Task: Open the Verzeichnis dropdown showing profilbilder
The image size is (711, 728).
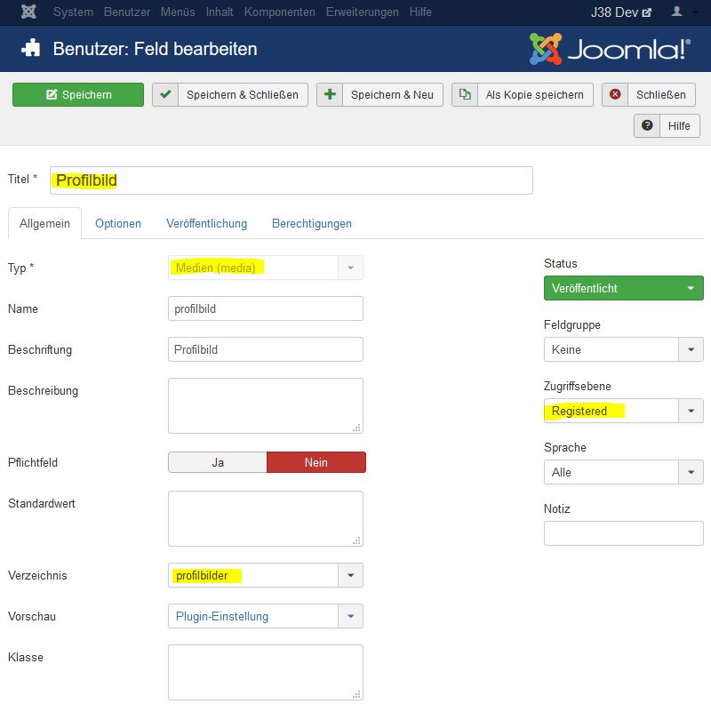Action: tap(350, 575)
